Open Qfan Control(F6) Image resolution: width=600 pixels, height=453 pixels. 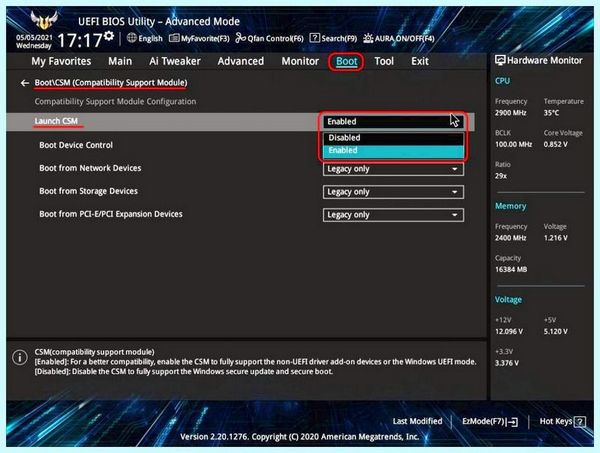point(269,38)
